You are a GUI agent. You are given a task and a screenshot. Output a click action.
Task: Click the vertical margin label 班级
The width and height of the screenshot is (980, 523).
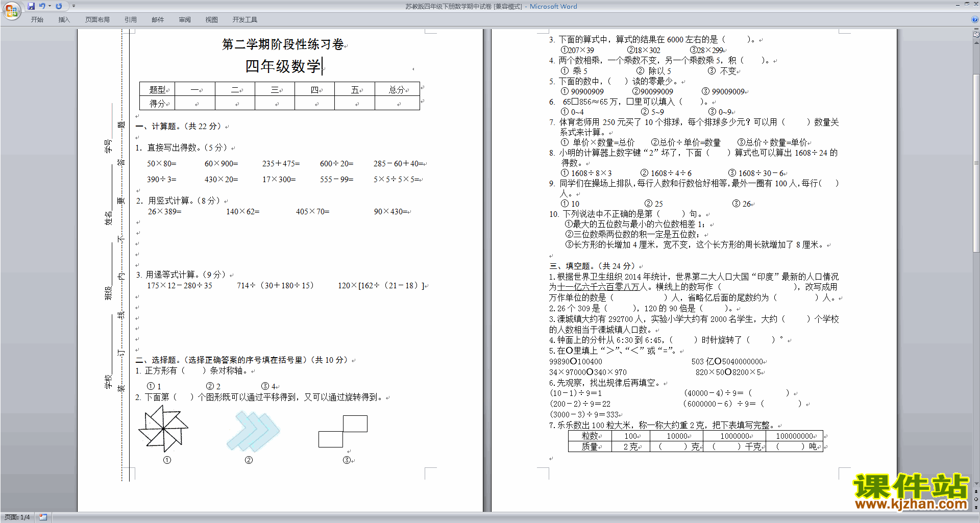108,293
